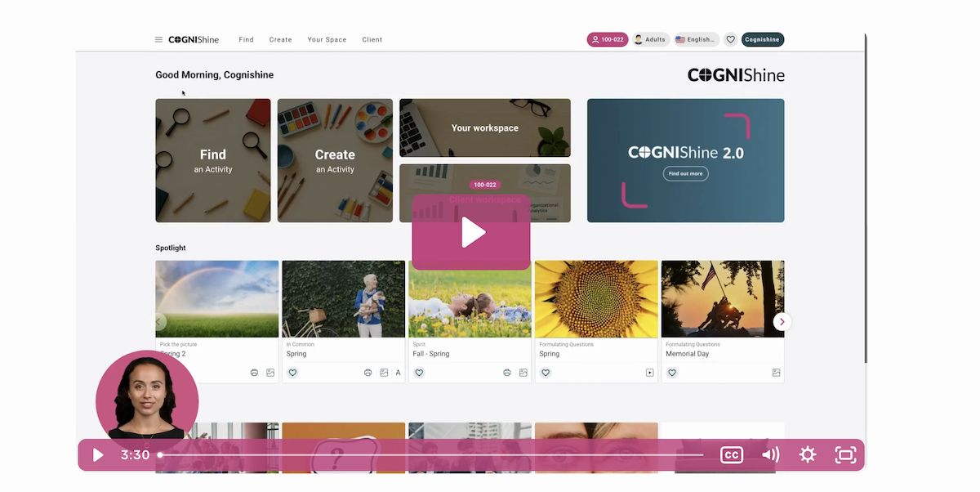Click the 'Memorial Day' title text
Viewport: 980px width, 492px height.
click(688, 354)
